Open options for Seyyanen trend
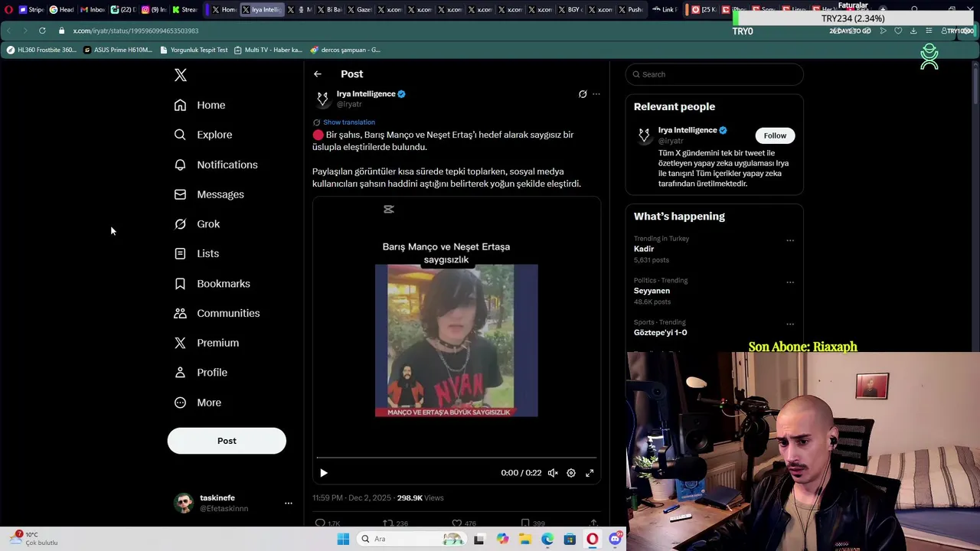Screen dimensions: 980x551 790,282
